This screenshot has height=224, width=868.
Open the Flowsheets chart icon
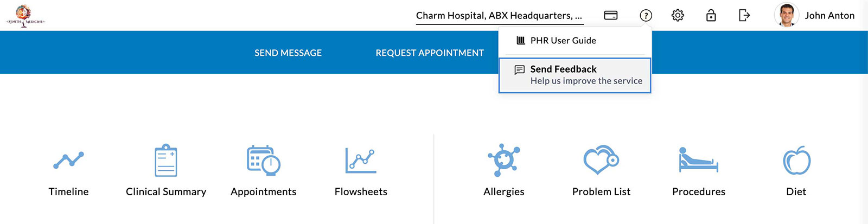click(x=361, y=160)
